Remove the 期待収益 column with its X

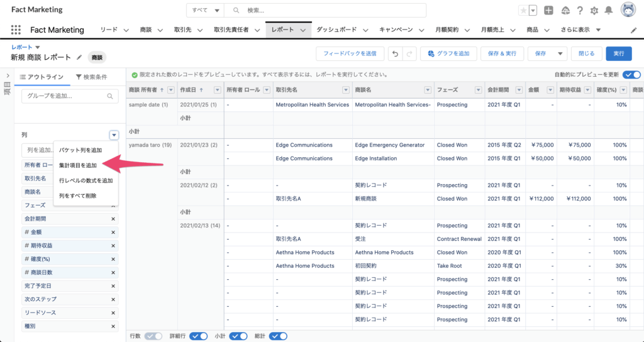113,246
